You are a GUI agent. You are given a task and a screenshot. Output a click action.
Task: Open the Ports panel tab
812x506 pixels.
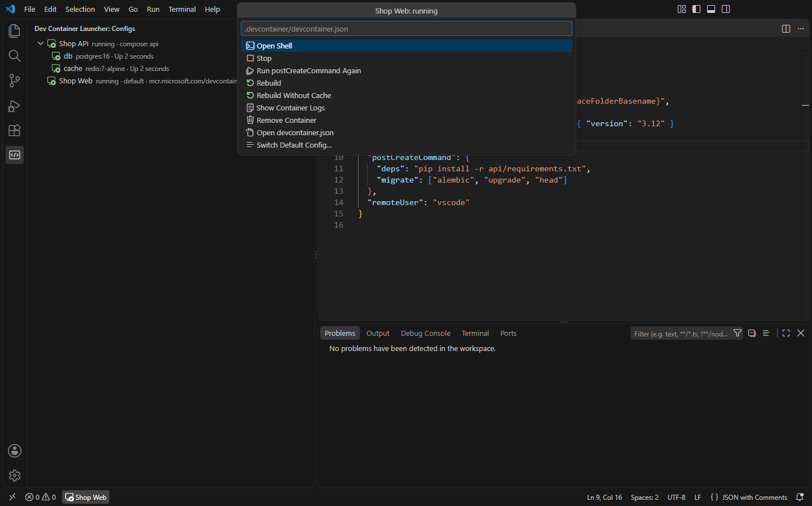pyautogui.click(x=508, y=334)
